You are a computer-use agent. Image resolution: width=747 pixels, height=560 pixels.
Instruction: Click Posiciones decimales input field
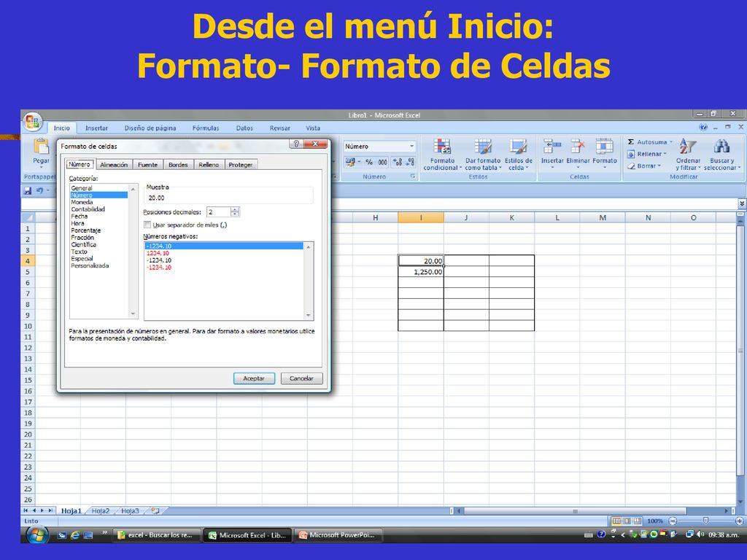point(219,212)
